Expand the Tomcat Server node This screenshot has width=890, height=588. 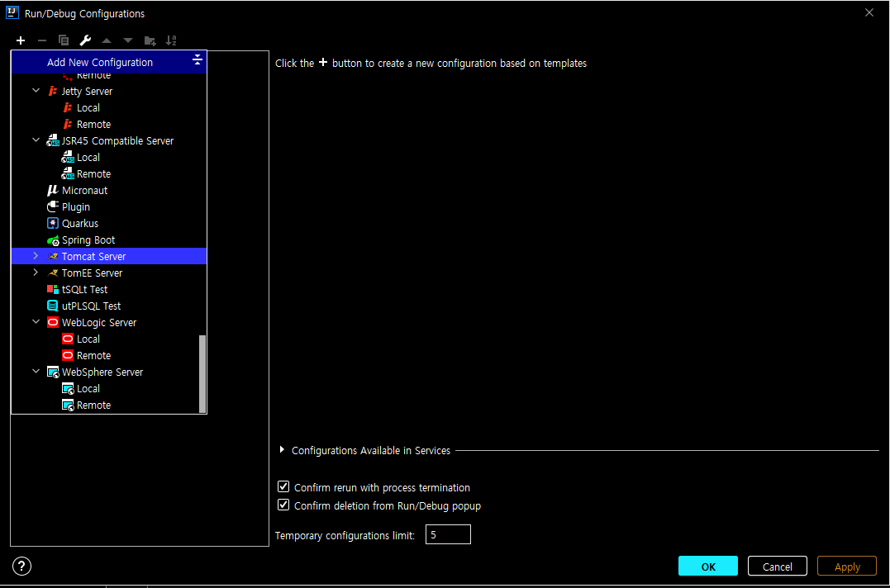tap(36, 256)
